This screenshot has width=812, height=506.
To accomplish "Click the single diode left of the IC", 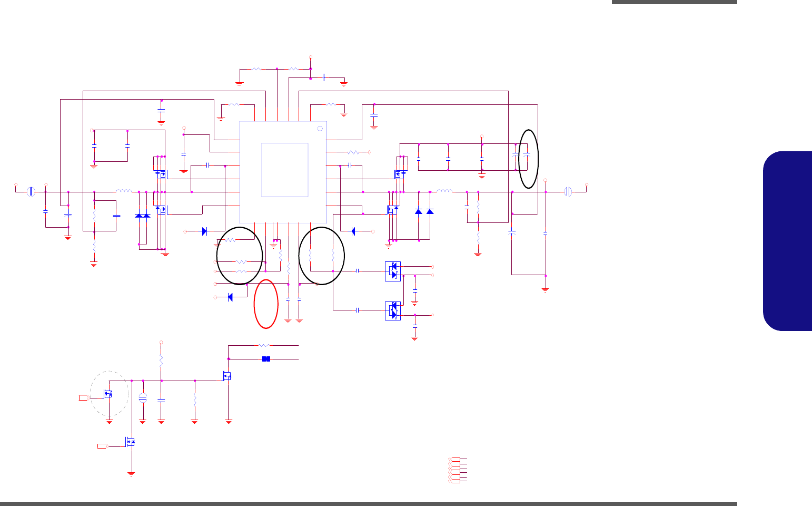I will pyautogui.click(x=205, y=231).
